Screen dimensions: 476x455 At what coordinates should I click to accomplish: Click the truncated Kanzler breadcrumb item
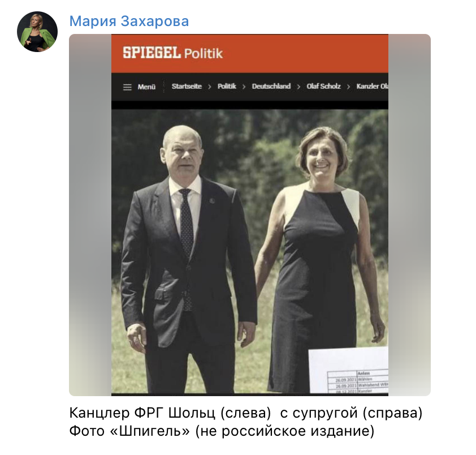(x=372, y=87)
